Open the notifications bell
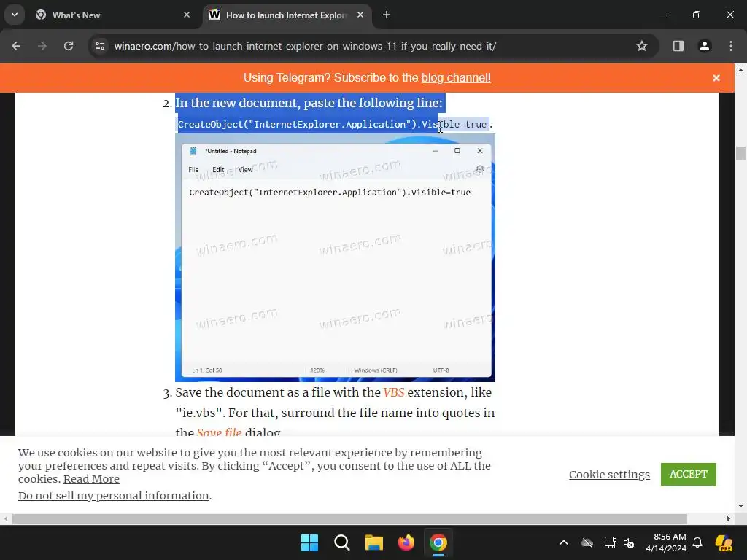Viewport: 747px width, 560px height. point(697,542)
